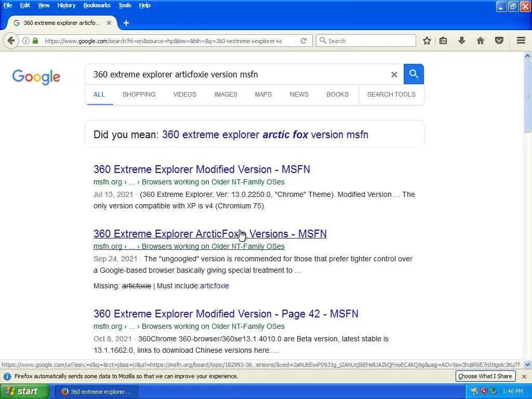Click the green padlock security icon
Screen dimensions: 532x399
coord(35,41)
